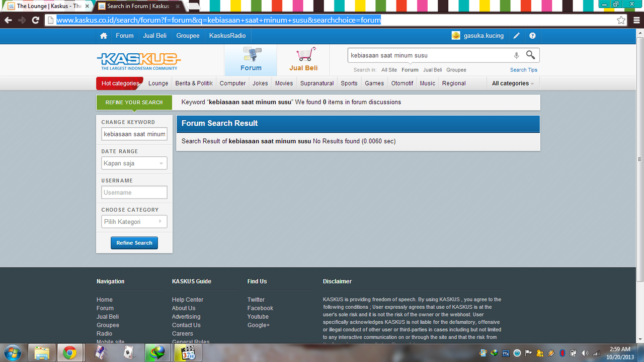Click the voice search microphone icon
Image resolution: width=644 pixels, height=362 pixels.
(516, 55)
